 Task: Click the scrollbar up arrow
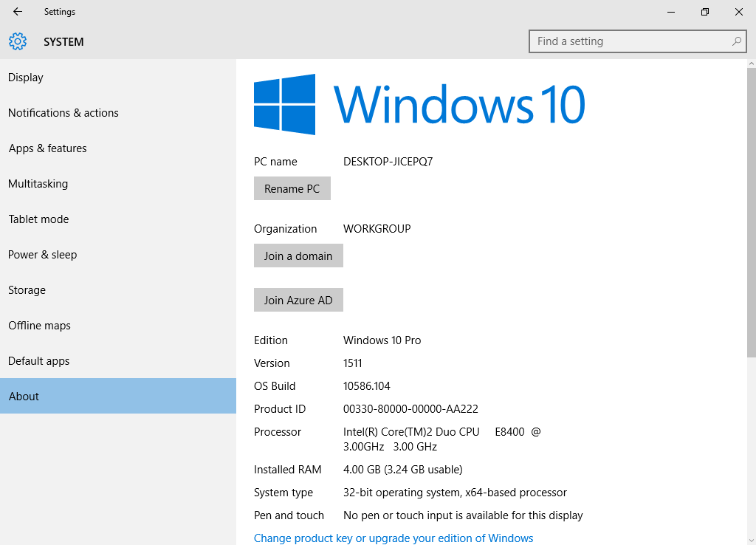751,64
